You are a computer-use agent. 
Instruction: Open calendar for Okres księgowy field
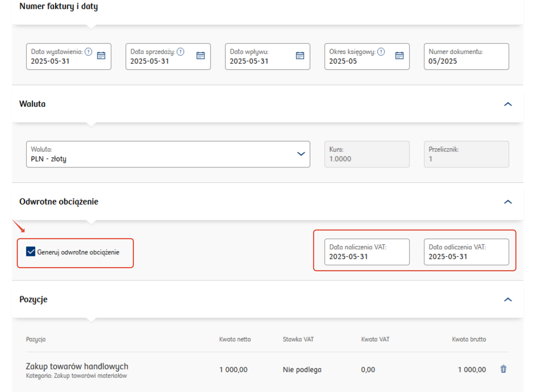(399, 56)
